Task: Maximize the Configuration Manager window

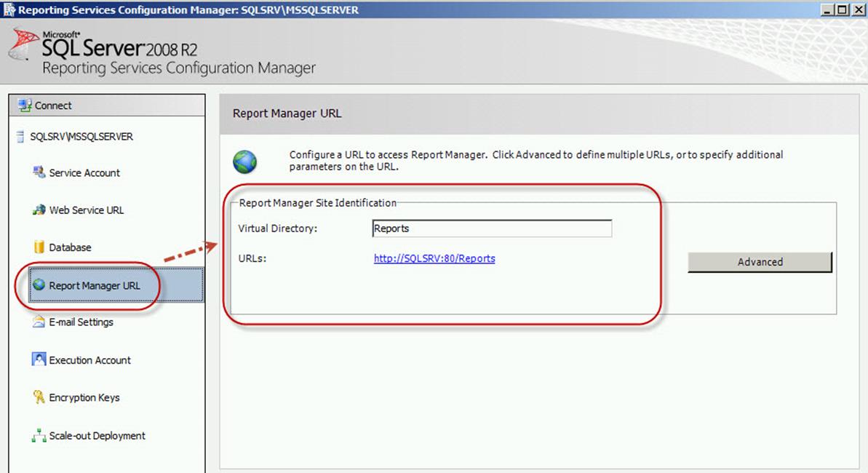Action: pos(842,9)
